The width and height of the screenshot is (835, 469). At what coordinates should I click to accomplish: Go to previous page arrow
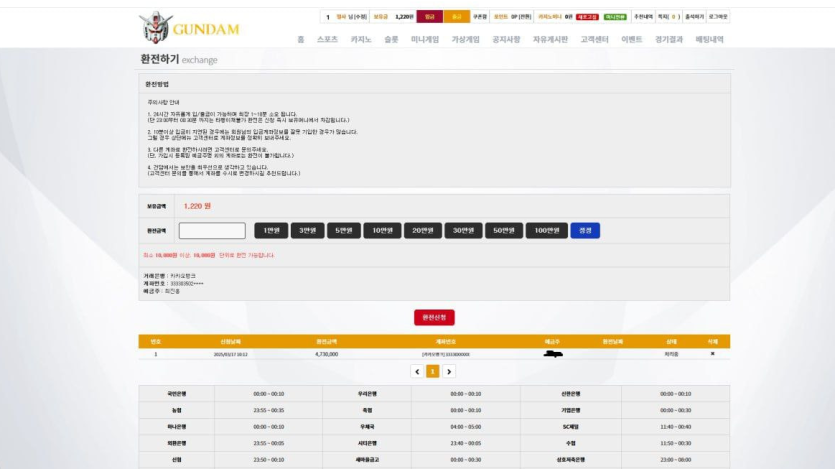pyautogui.click(x=417, y=372)
